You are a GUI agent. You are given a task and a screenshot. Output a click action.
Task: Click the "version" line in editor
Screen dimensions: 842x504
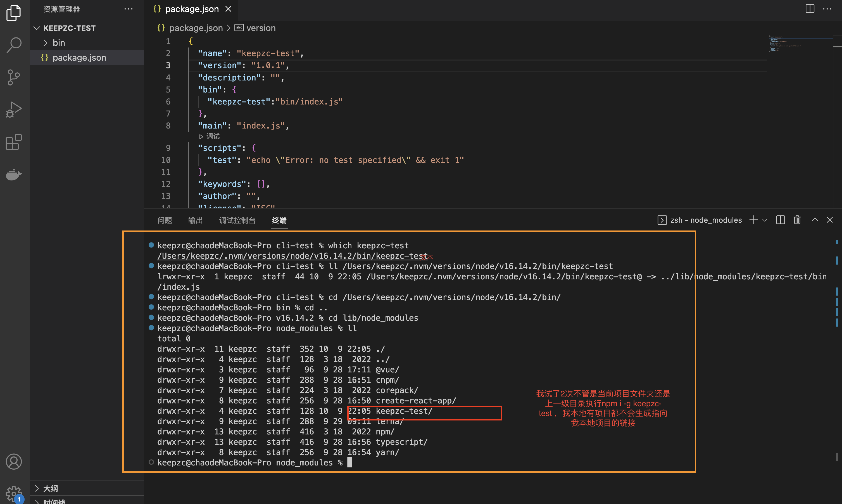[x=243, y=66]
